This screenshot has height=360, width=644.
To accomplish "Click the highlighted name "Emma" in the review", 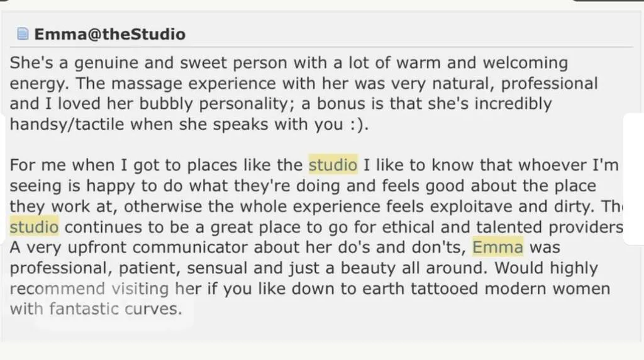I will [497, 247].
